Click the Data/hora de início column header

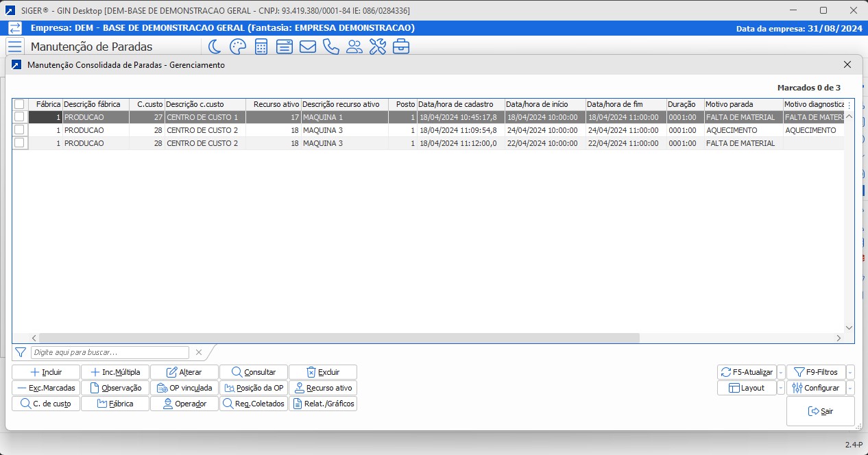[544, 104]
